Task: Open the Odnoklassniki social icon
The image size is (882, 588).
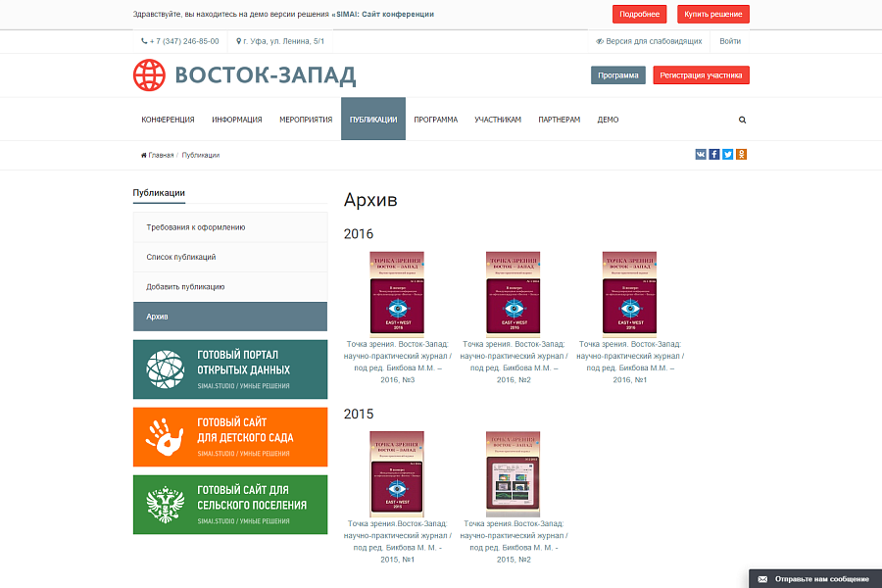Action: pos(741,154)
